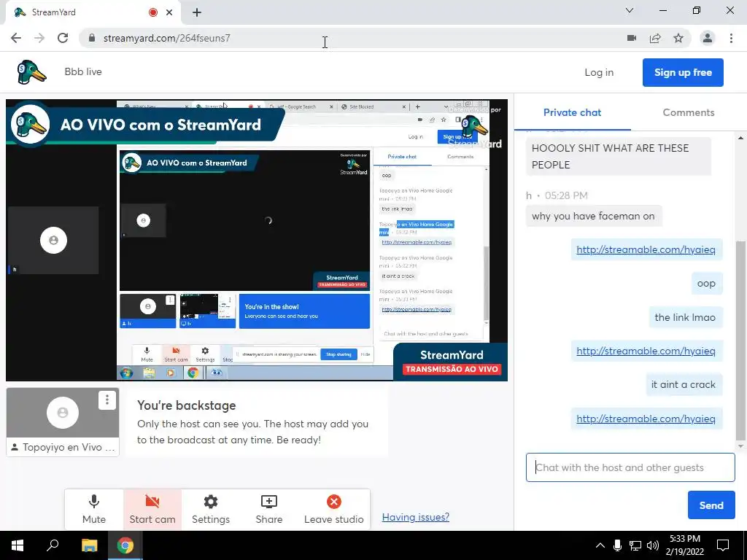Open the Having issues? link
747x560 pixels.
point(415,517)
